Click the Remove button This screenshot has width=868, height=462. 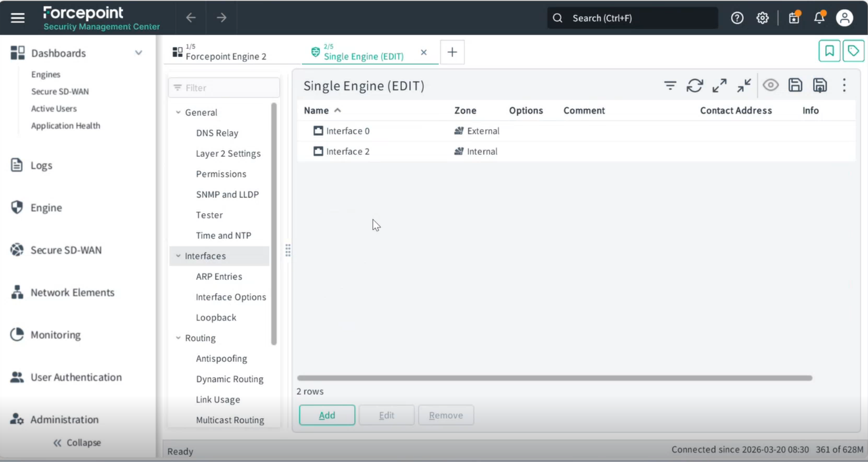pyautogui.click(x=446, y=415)
